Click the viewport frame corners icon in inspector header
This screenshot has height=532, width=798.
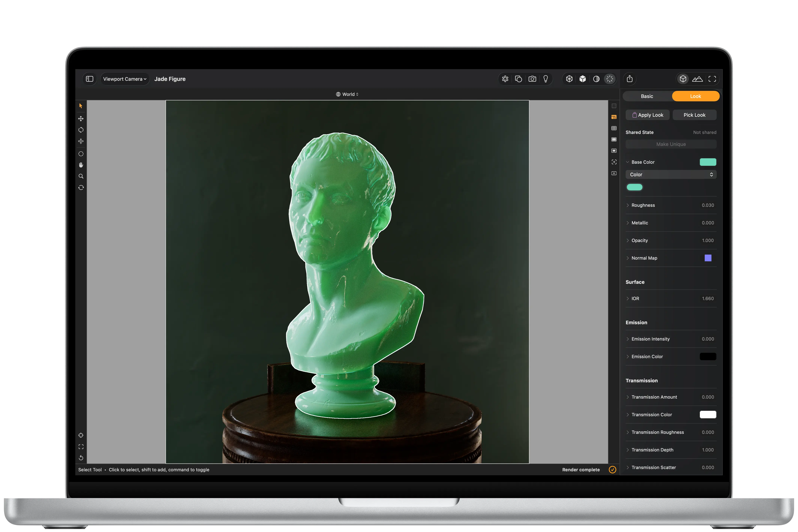click(x=712, y=79)
